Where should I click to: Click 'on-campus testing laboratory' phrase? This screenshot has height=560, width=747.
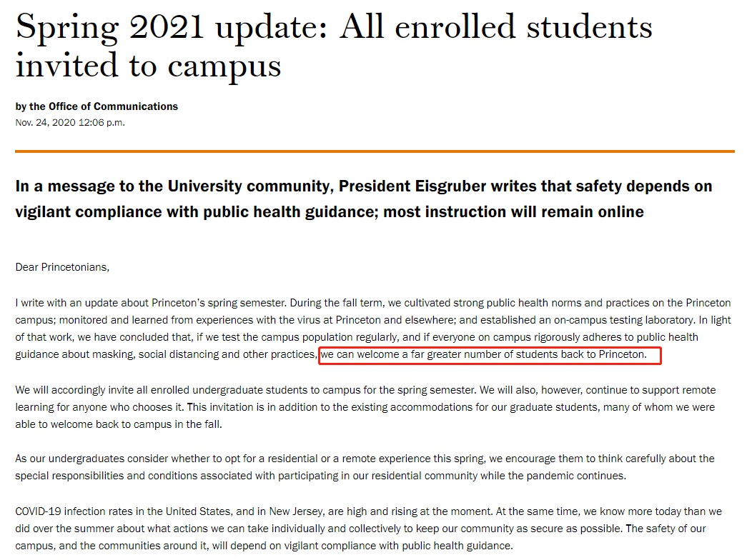coord(624,320)
